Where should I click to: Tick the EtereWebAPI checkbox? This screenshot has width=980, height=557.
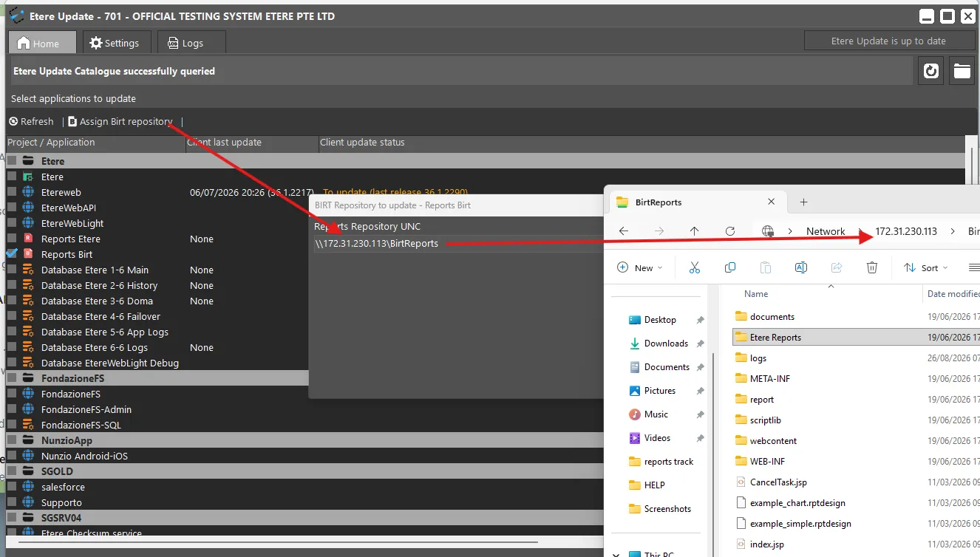pos(12,208)
